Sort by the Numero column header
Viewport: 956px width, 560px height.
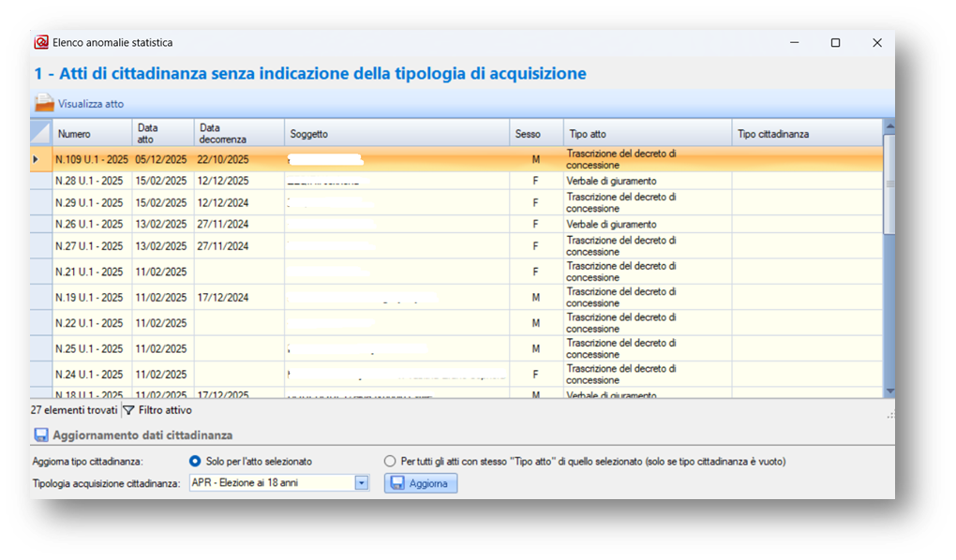(92, 134)
